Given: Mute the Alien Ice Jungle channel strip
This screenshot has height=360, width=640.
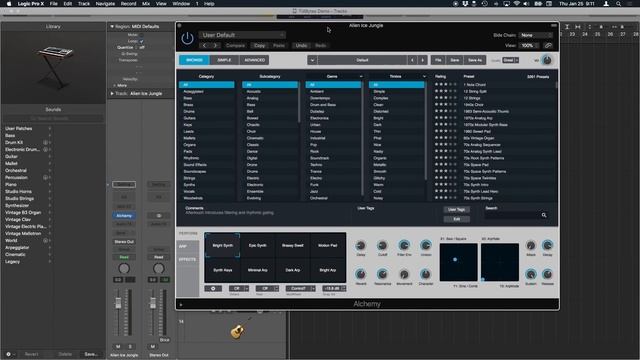Looking at the screenshot, I should (118, 347).
